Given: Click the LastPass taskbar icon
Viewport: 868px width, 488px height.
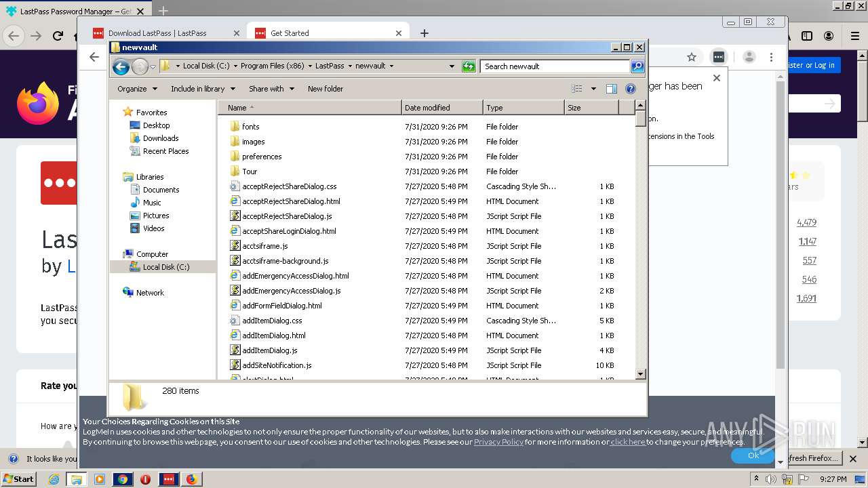Looking at the screenshot, I should 169,479.
